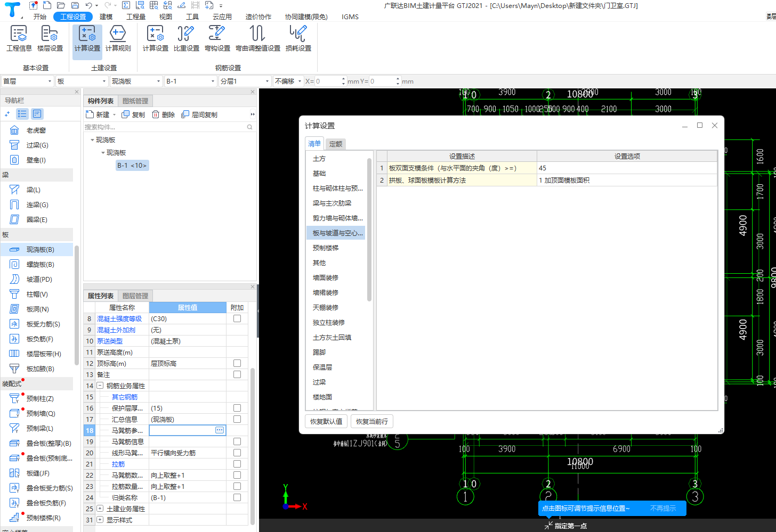Open 工程信息 project info icon
Image resolution: width=776 pixels, height=532 pixels.
click(x=19, y=38)
